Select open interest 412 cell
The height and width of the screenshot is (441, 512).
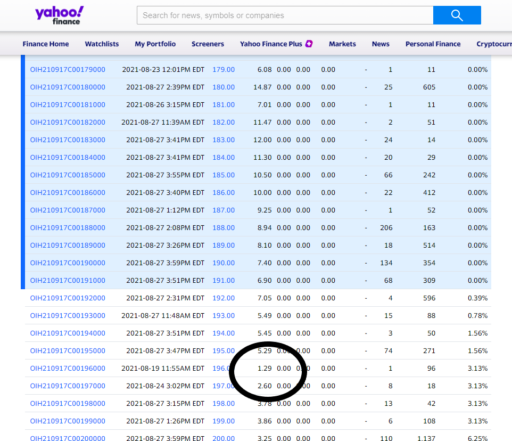[x=429, y=193]
